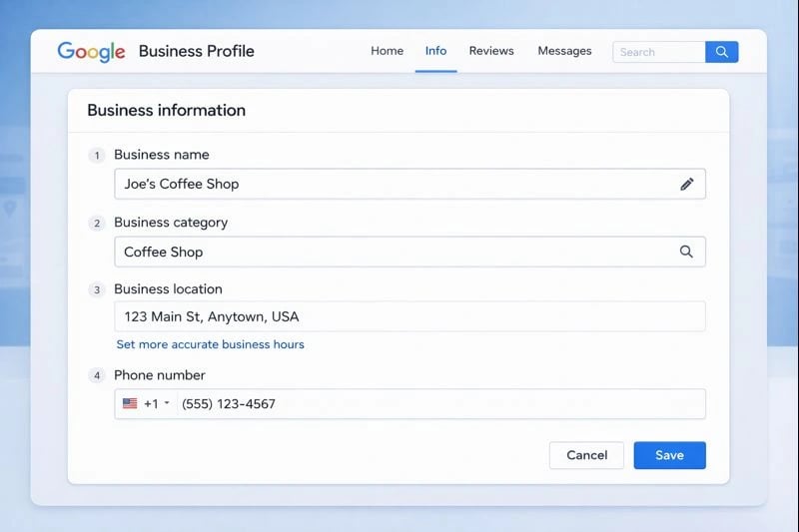The image size is (799, 532).
Task: Open Set more accurate business hours link
Action: tap(210, 344)
